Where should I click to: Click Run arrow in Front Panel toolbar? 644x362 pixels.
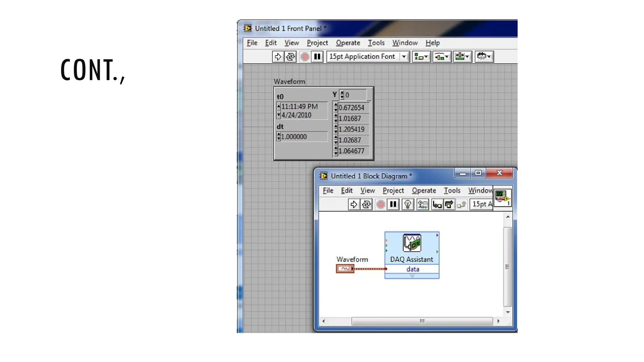click(278, 57)
